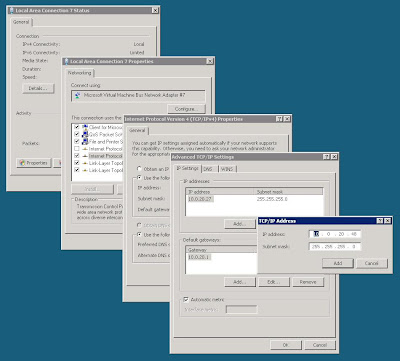
Task: Click the Microsoft Virtual Machine Bus adapter icon
Action: (x=78, y=96)
